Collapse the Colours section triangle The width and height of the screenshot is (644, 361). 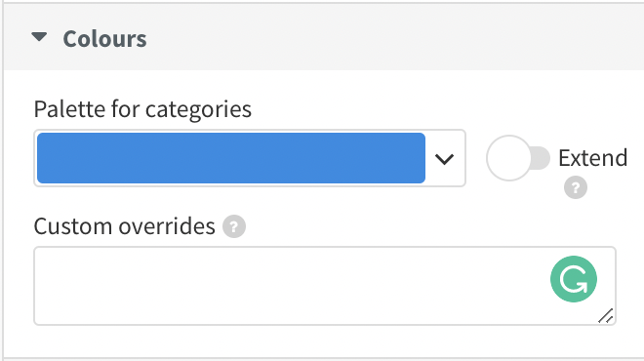[x=39, y=37]
